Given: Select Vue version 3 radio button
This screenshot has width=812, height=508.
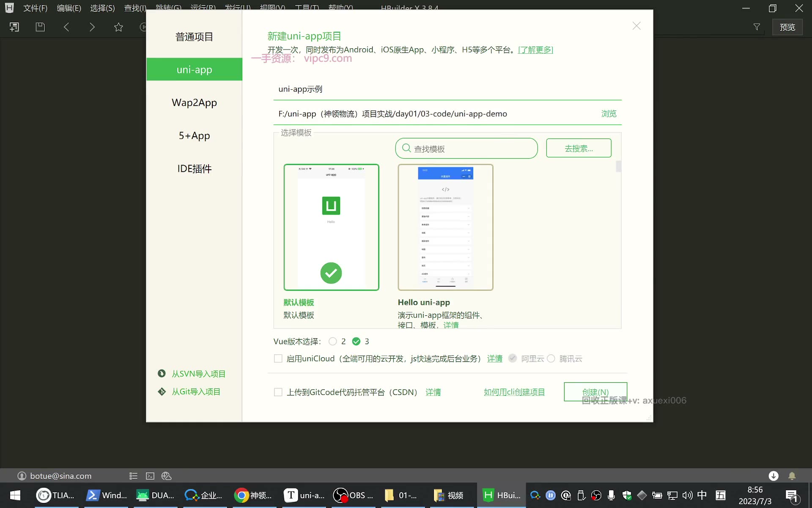Looking at the screenshot, I should pos(356,341).
